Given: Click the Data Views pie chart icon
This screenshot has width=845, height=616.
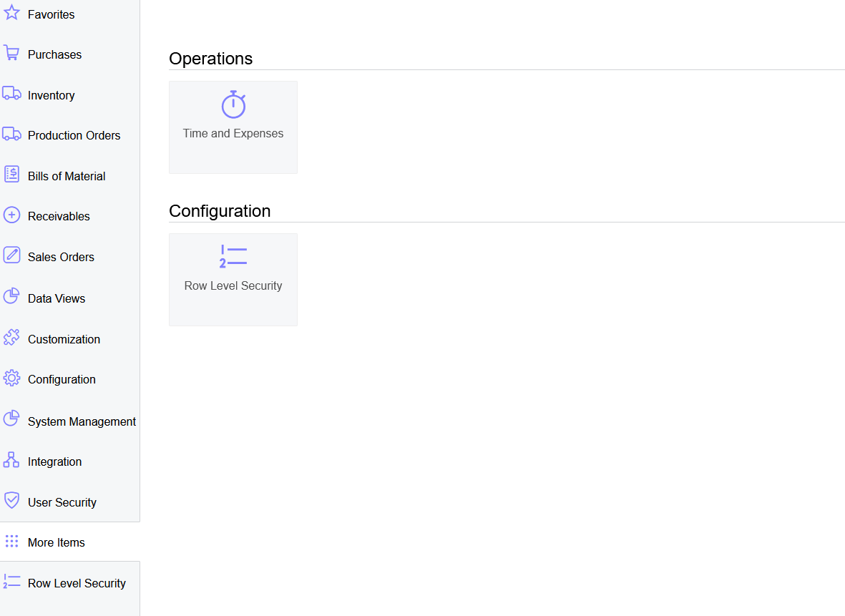Looking at the screenshot, I should [11, 296].
